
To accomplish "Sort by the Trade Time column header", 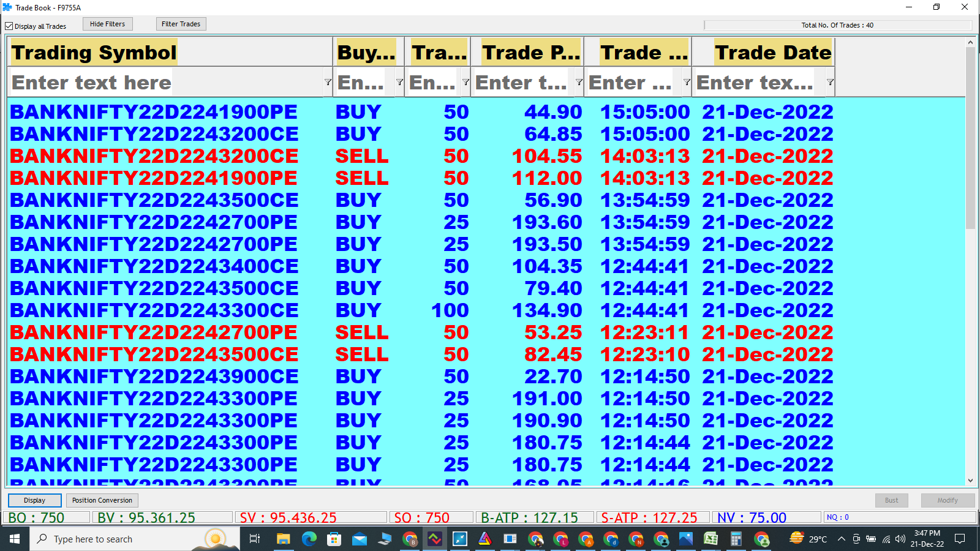I will [x=638, y=52].
